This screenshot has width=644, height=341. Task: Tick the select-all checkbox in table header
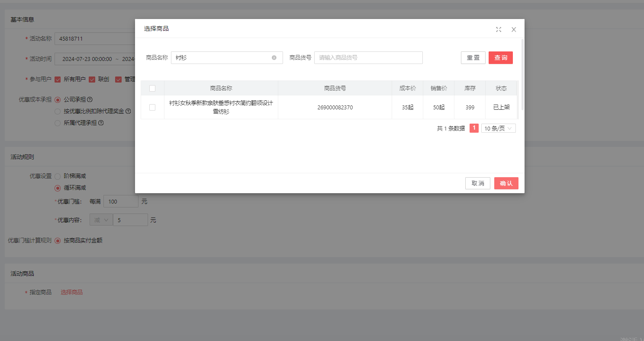pos(152,88)
